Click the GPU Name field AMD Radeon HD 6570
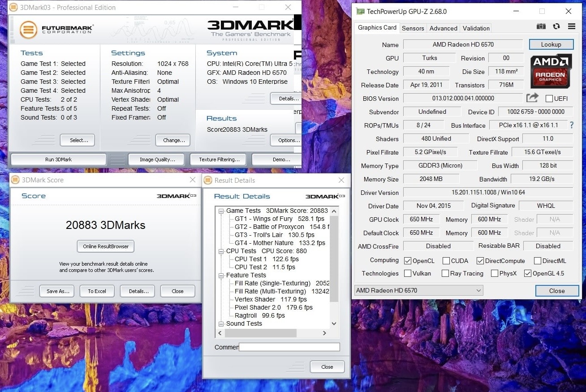This screenshot has width=586, height=392. pyautogui.click(x=463, y=44)
